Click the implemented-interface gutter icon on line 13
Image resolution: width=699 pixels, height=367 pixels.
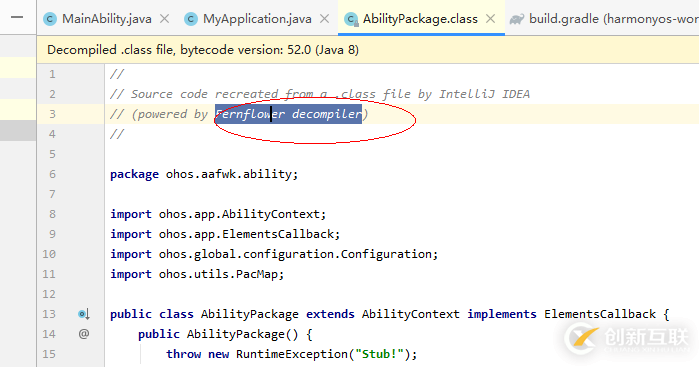coord(84,314)
